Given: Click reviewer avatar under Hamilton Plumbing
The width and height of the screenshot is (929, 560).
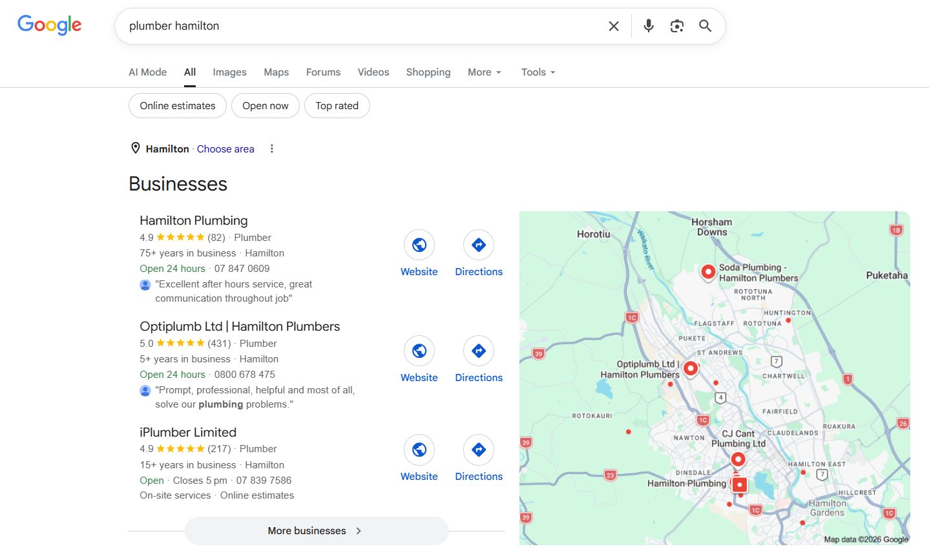Looking at the screenshot, I should pyautogui.click(x=145, y=285).
